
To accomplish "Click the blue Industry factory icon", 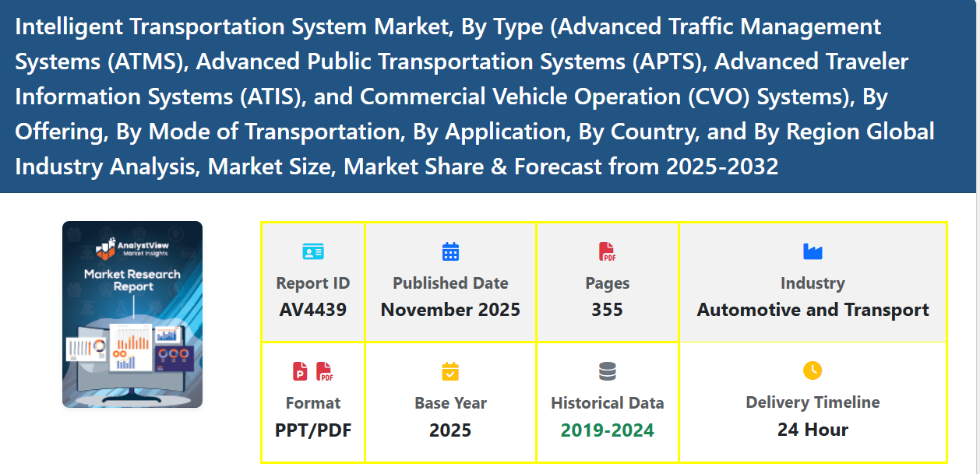I will pos(813,251).
